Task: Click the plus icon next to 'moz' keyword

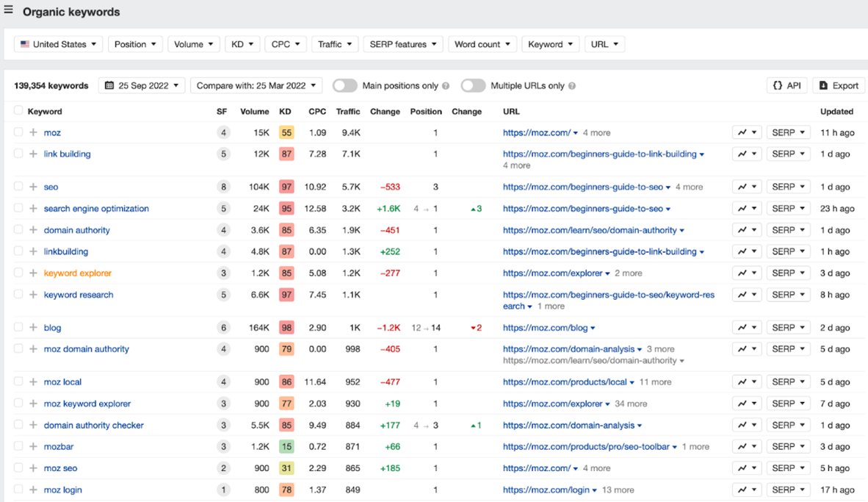Action: (33, 133)
